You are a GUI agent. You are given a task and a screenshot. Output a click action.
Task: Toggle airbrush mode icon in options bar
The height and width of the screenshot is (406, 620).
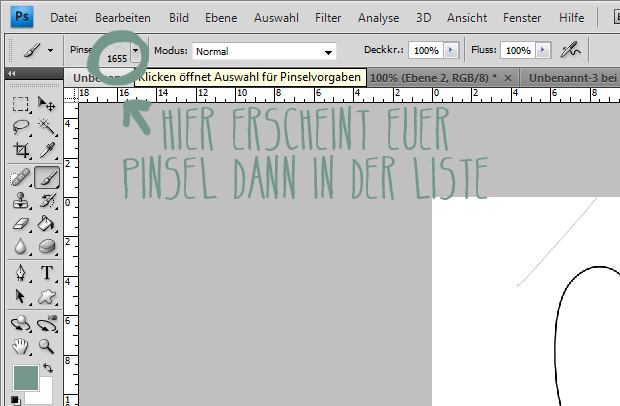[x=572, y=50]
